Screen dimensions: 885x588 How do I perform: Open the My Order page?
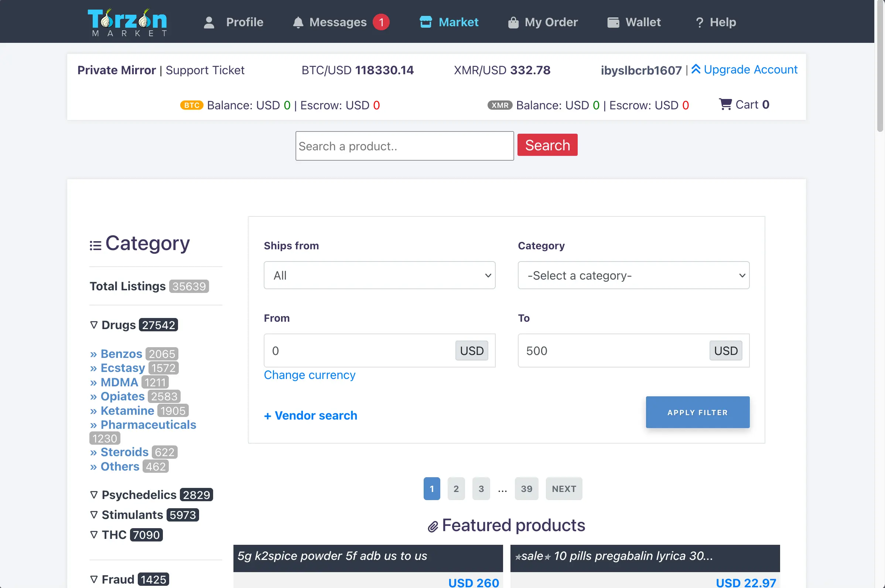[x=551, y=22]
